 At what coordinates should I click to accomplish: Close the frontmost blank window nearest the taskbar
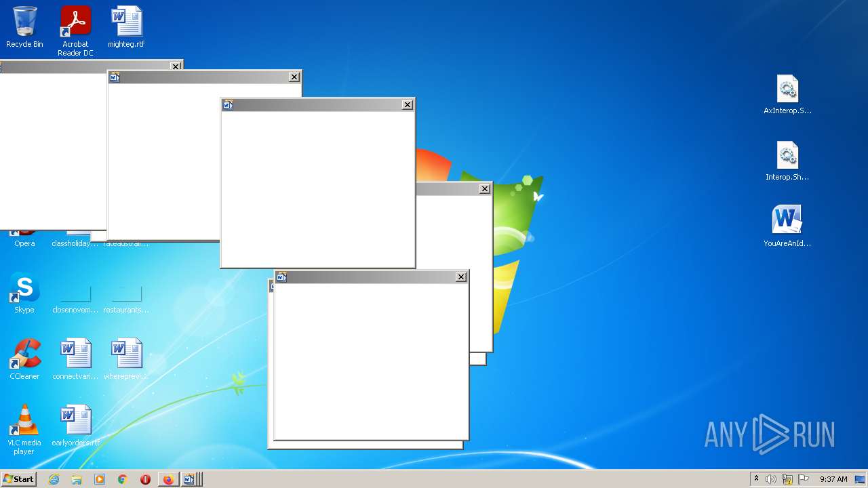click(460, 277)
